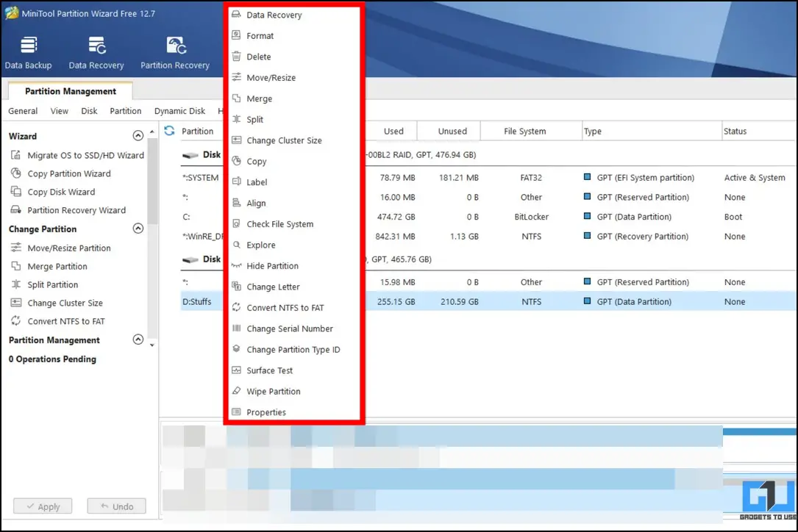Screen dimensions: 798x532
Task: Click the Delete trash icon in context menu
Action: point(236,56)
